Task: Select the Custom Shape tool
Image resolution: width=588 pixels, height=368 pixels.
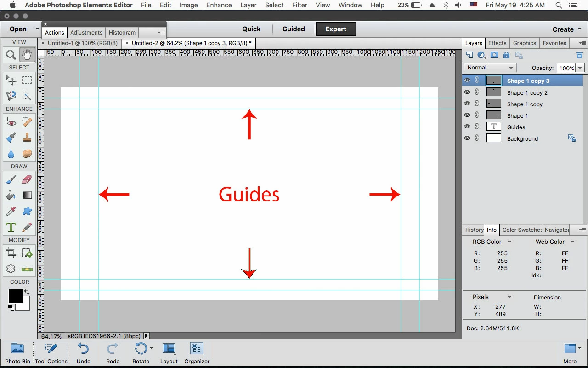Action: point(27,211)
